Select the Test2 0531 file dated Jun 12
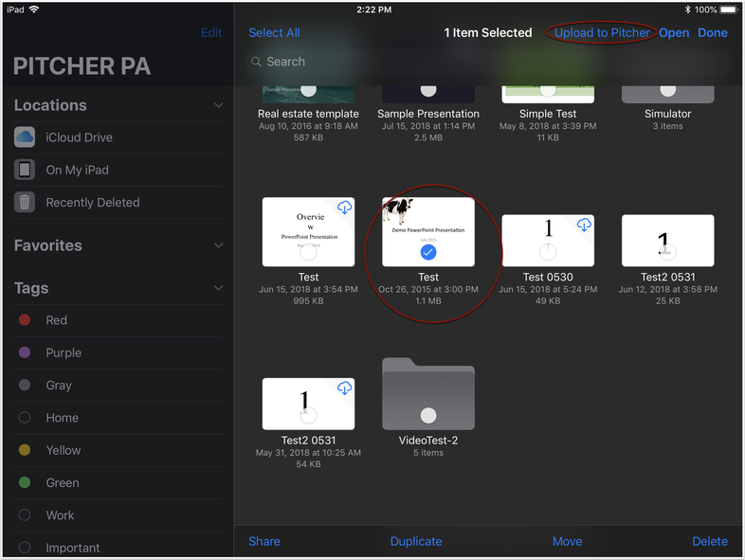This screenshot has height=560, width=745. pyautogui.click(x=667, y=242)
